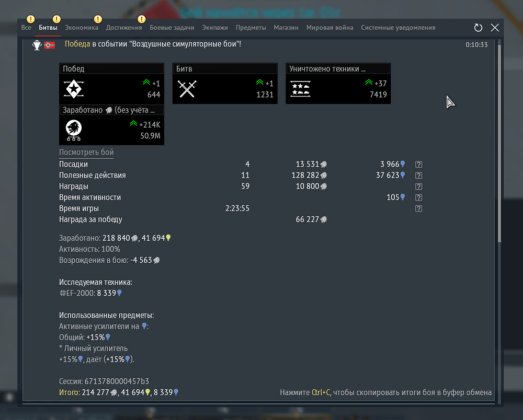Click the help icon next to Награды
Image resolution: width=523 pixels, height=420 pixels.
point(418,186)
